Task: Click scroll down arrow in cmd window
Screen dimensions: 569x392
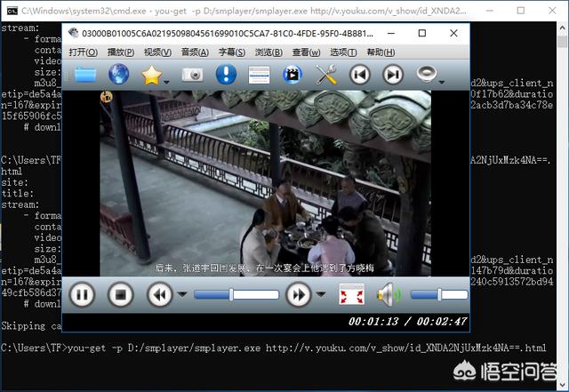Action: (x=563, y=384)
